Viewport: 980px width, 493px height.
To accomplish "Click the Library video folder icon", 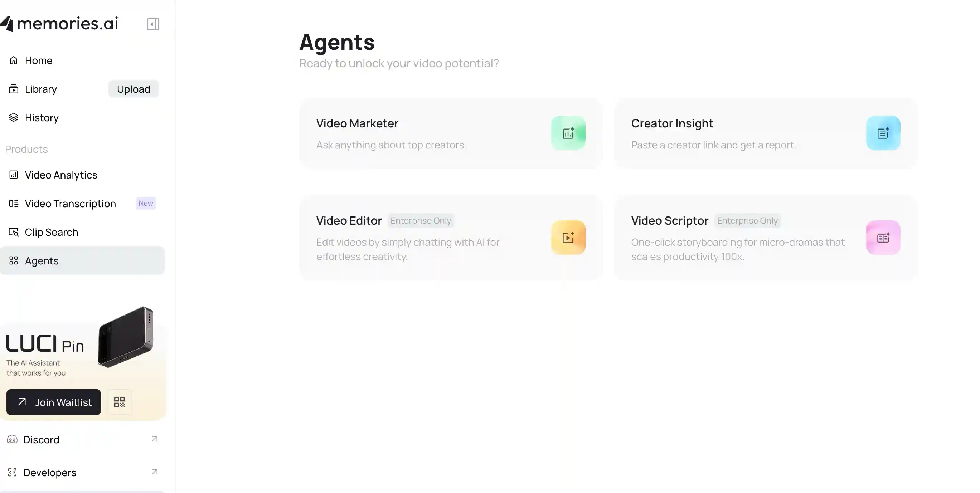I will click(14, 89).
